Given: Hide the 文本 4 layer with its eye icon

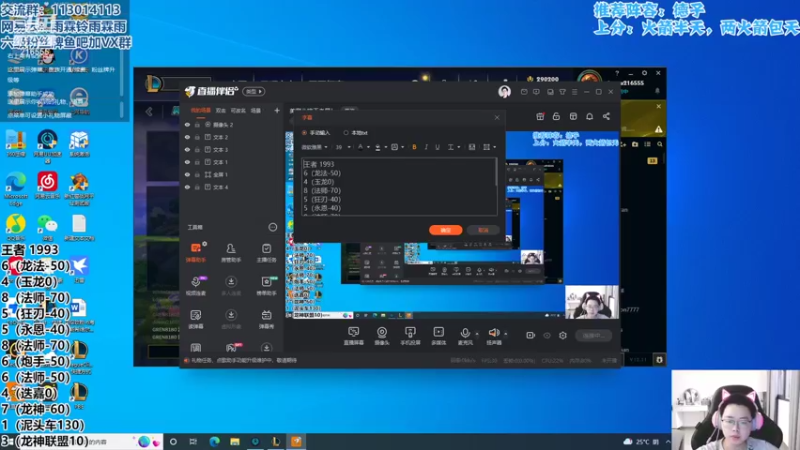Looking at the screenshot, I should (187, 187).
